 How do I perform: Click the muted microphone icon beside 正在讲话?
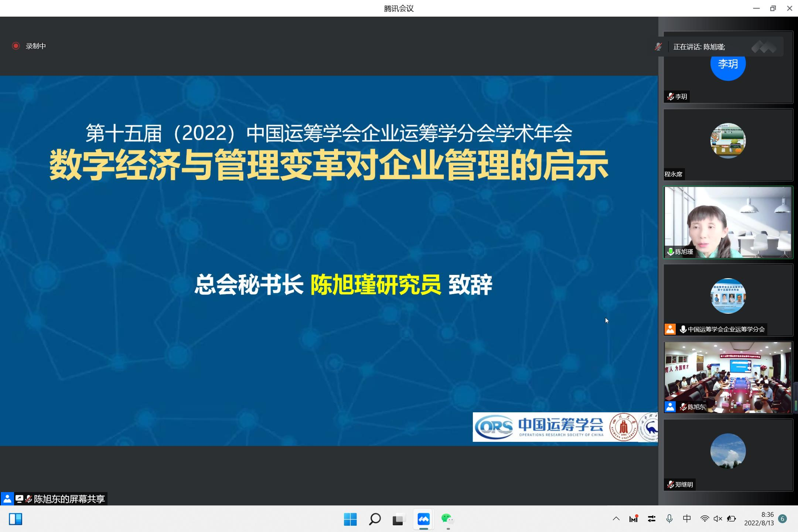pyautogui.click(x=658, y=47)
